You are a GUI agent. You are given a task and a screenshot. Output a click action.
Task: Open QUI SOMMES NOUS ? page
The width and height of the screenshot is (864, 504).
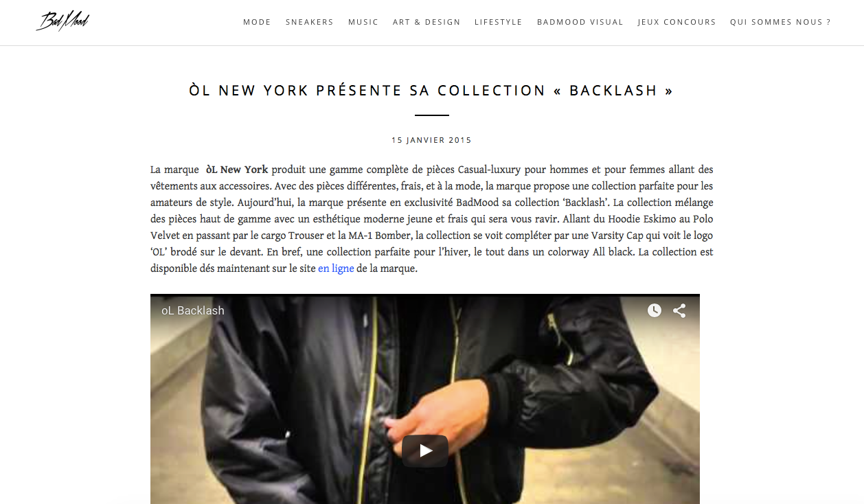click(780, 22)
